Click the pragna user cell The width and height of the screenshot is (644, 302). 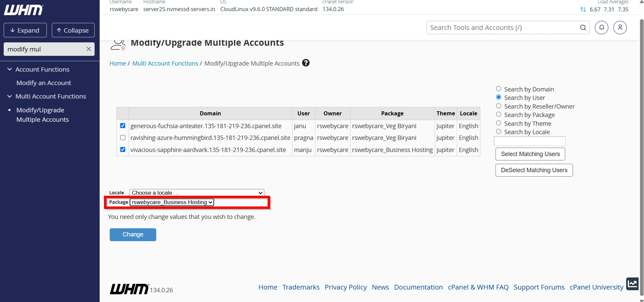[x=304, y=138]
